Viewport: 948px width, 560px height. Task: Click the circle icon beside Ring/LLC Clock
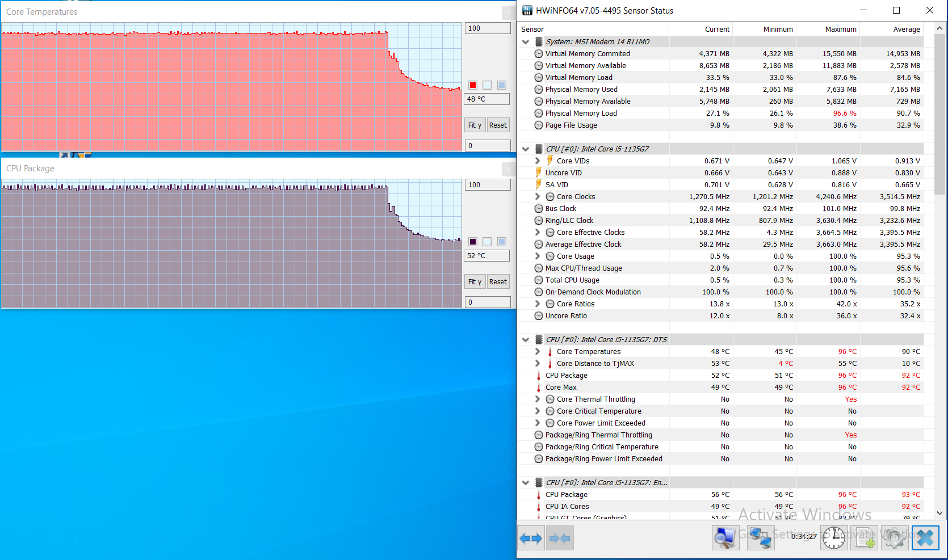[539, 220]
